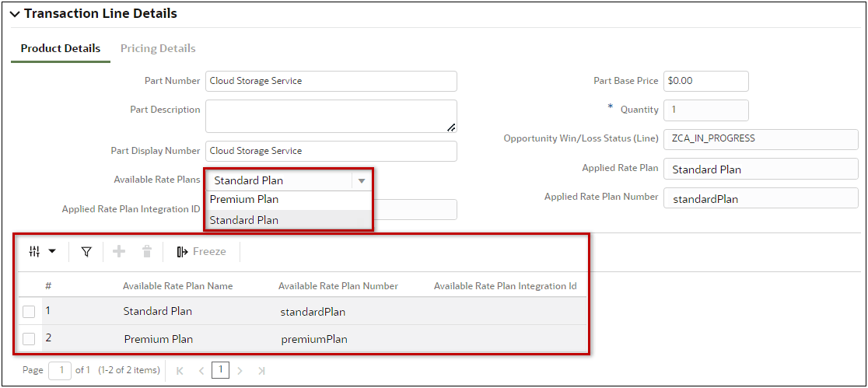Select the Product Details tab

pyautogui.click(x=61, y=48)
